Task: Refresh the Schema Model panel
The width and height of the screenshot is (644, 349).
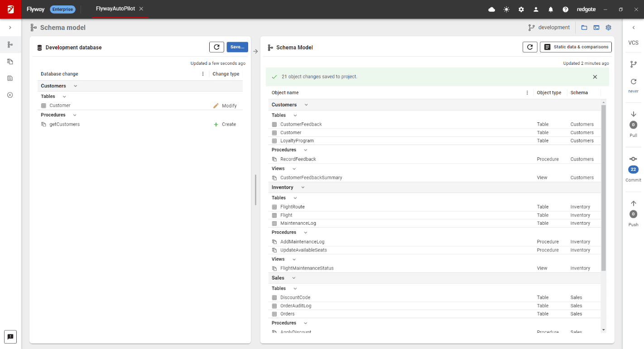Action: (x=530, y=47)
